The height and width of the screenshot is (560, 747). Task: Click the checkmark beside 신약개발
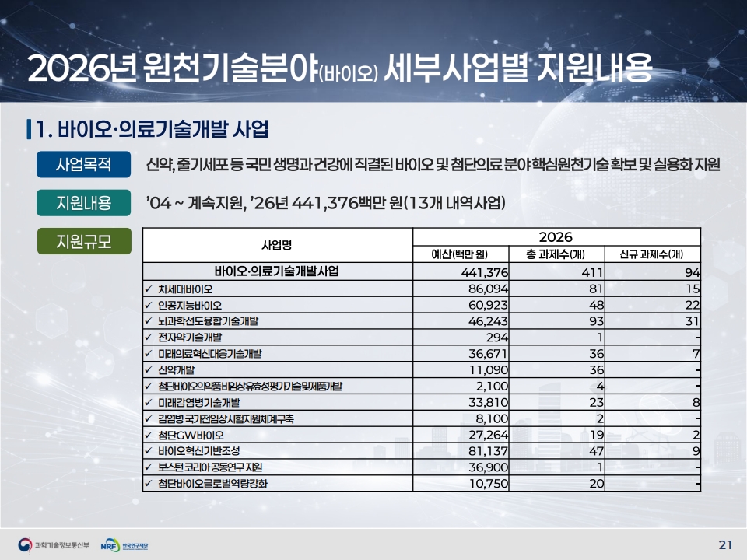pyautogui.click(x=149, y=369)
